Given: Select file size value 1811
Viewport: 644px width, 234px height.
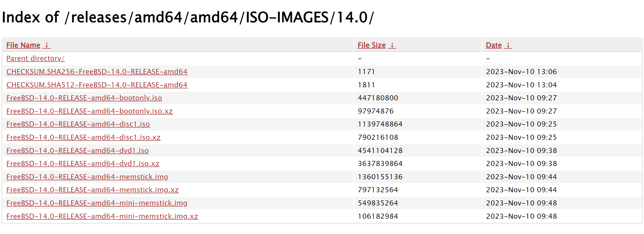Looking at the screenshot, I should (366, 85).
